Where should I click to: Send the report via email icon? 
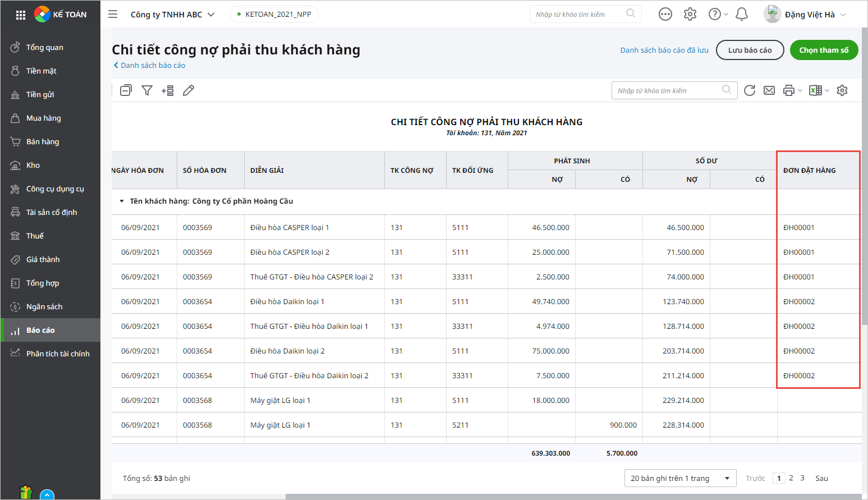[769, 90]
